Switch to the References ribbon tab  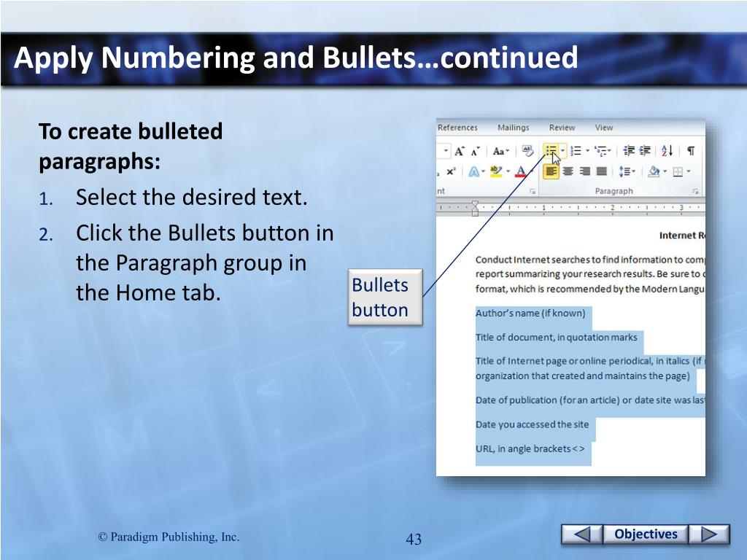[x=457, y=128]
